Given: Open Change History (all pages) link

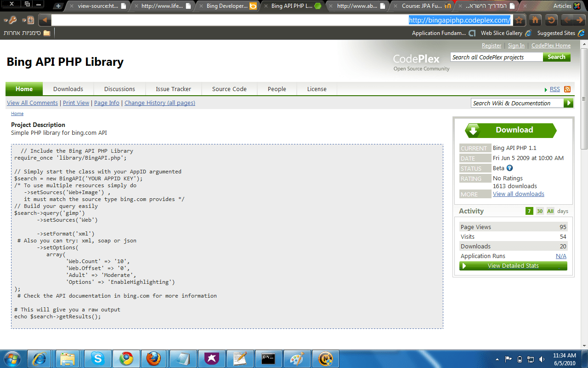Looking at the screenshot, I should tap(160, 103).
